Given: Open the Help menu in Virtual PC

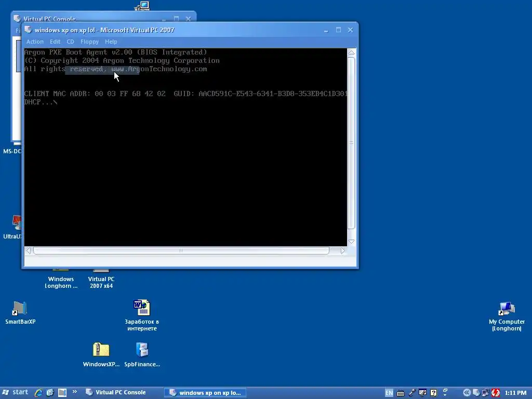Looking at the screenshot, I should pos(111,42).
